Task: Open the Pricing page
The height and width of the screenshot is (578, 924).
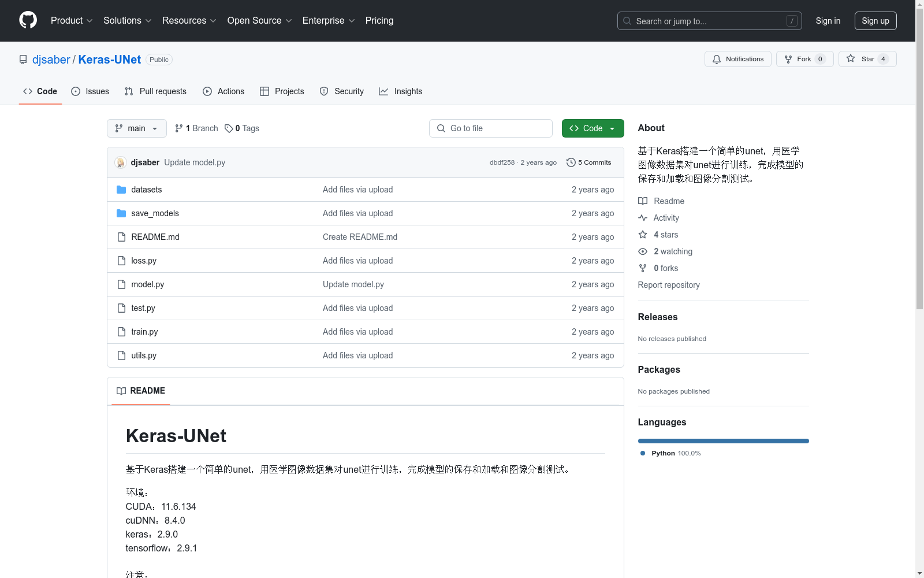Action: pos(379,20)
